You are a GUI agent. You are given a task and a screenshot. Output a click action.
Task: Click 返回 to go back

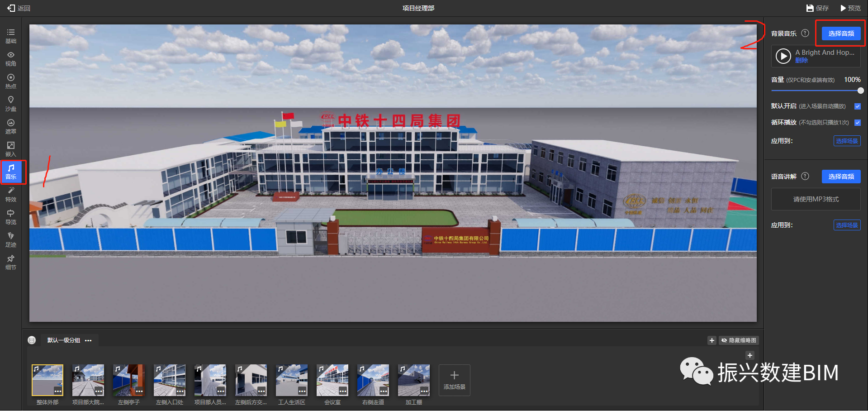point(19,8)
